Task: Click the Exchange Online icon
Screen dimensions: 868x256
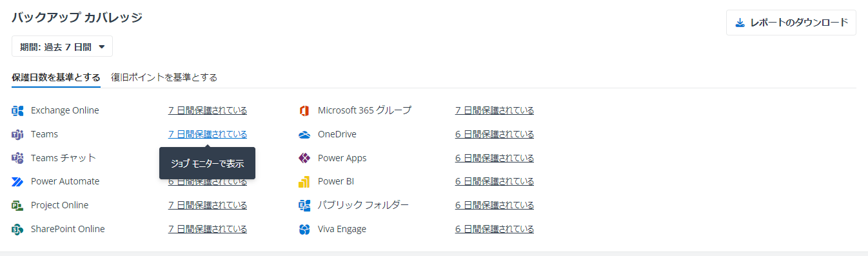Action: point(17,111)
